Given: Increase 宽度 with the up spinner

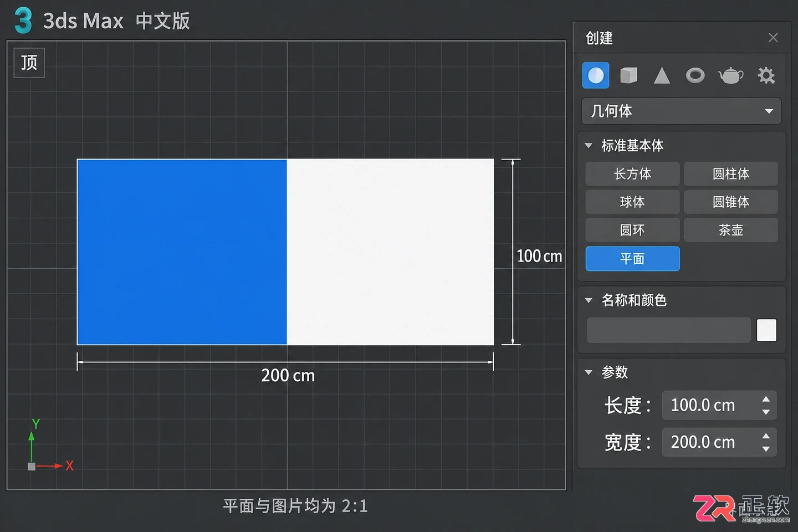Looking at the screenshot, I should click(766, 436).
